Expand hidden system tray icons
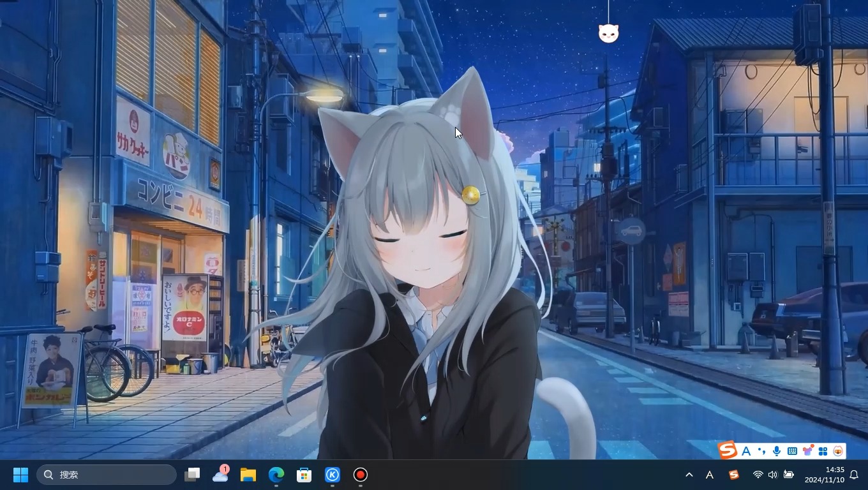Image resolution: width=868 pixels, height=490 pixels. click(689, 475)
